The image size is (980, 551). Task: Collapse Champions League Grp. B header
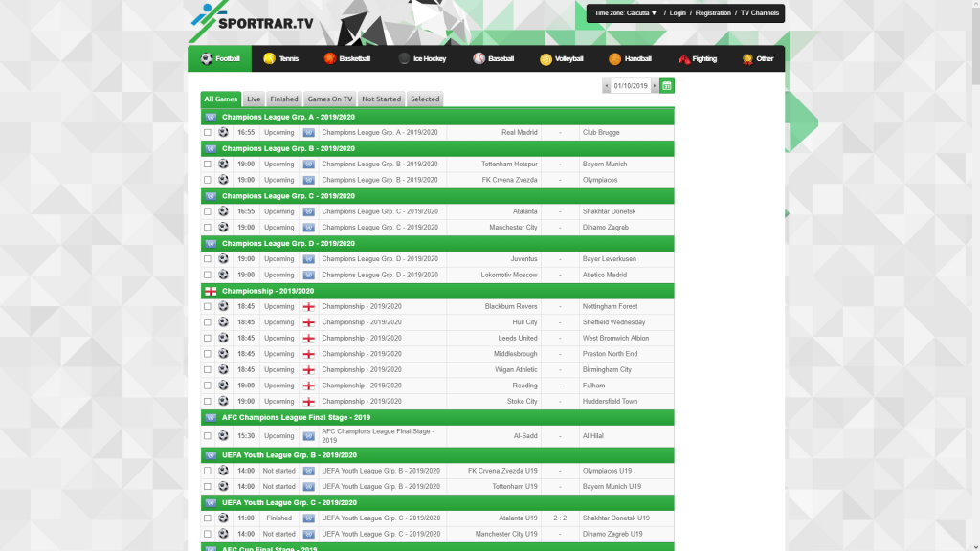point(437,148)
